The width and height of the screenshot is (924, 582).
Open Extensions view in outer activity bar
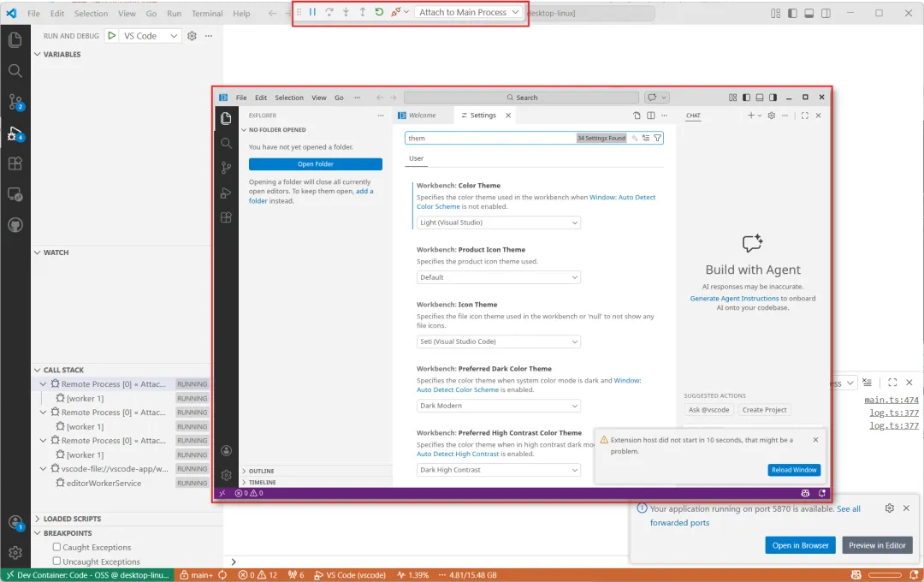coord(15,163)
